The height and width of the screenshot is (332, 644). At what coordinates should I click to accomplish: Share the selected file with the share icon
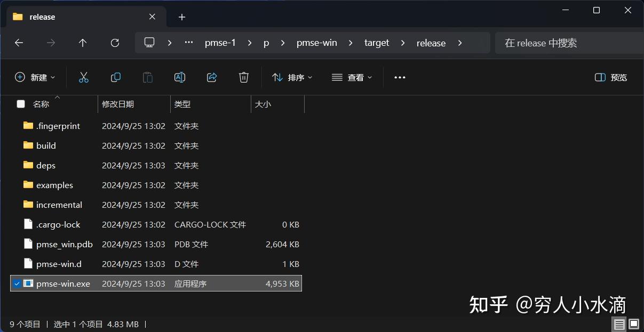[211, 77]
